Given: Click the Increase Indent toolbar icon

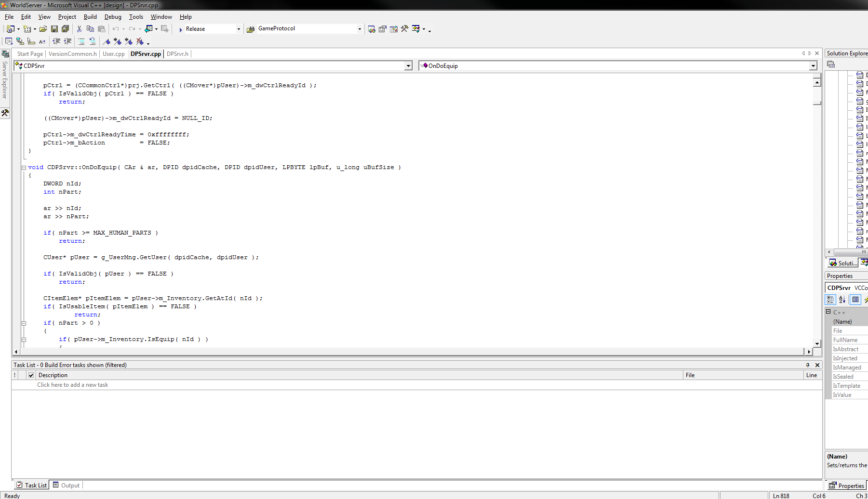Looking at the screenshot, I should pyautogui.click(x=67, y=41).
